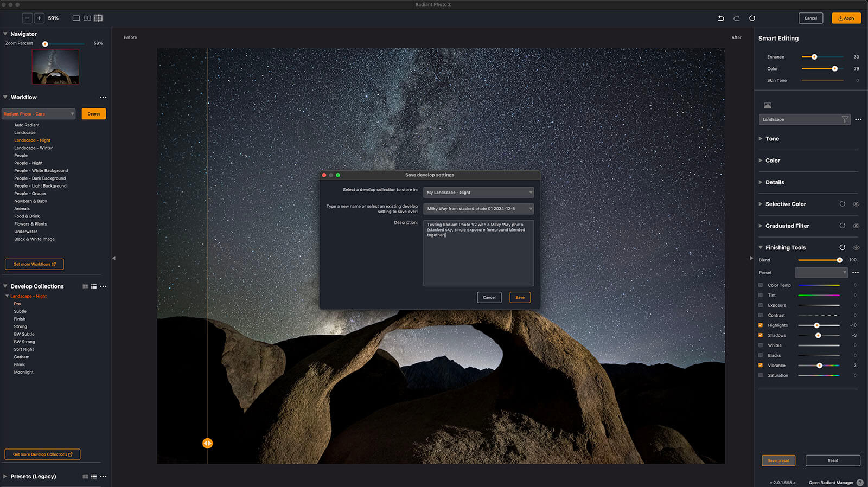The image size is (868, 487).
Task: Enable the Exposure checkbox
Action: [761, 305]
